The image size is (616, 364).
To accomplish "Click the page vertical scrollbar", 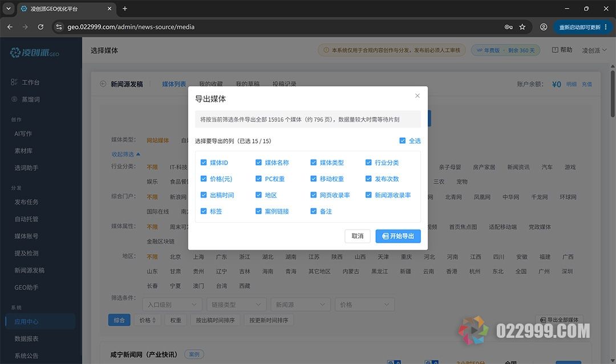I will coord(613,94).
